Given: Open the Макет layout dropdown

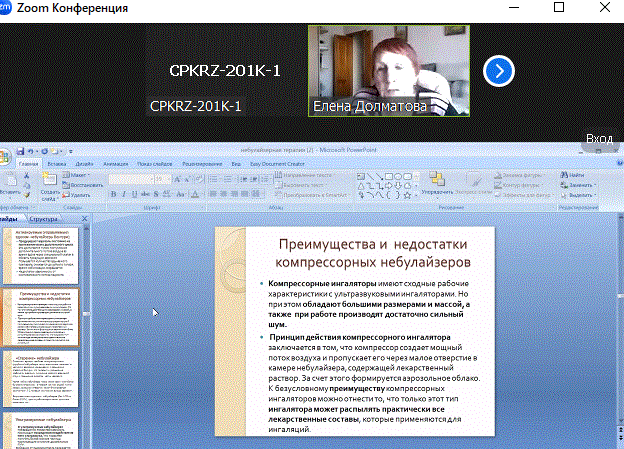Looking at the screenshot, I should [x=76, y=175].
